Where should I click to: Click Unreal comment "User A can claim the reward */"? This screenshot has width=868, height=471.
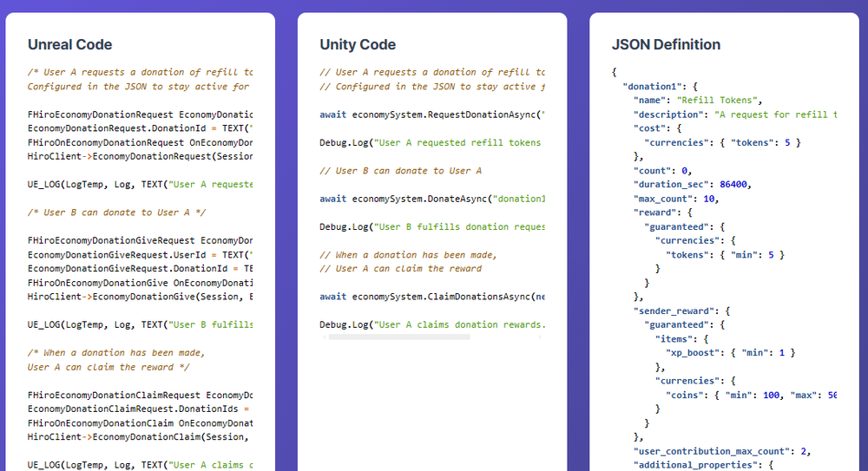(x=108, y=367)
